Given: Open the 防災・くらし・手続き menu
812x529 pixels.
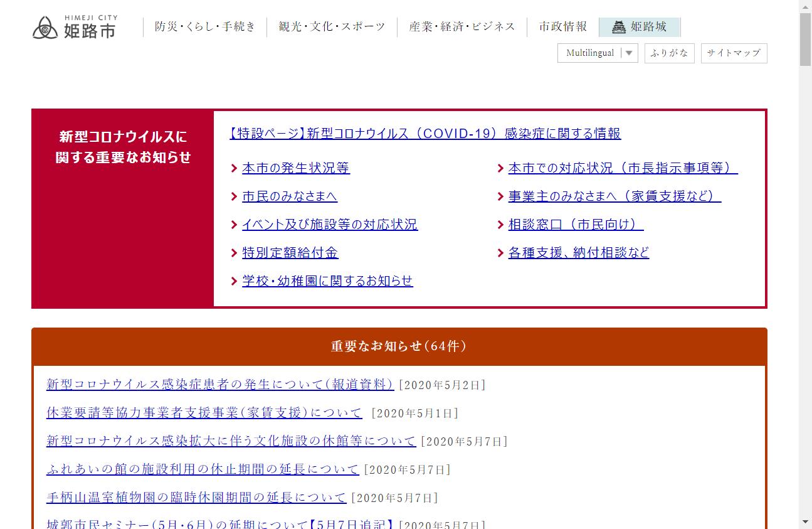Looking at the screenshot, I should [x=205, y=27].
